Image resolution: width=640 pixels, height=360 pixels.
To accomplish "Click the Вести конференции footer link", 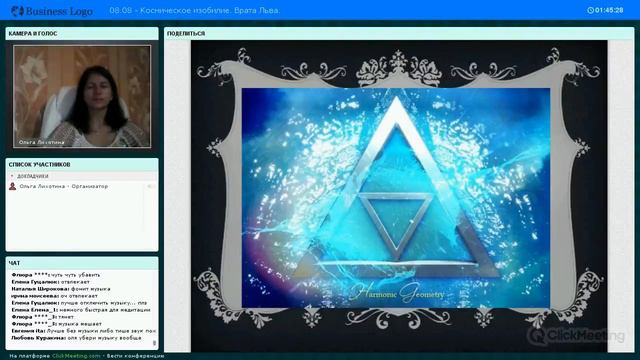I will [x=136, y=356].
